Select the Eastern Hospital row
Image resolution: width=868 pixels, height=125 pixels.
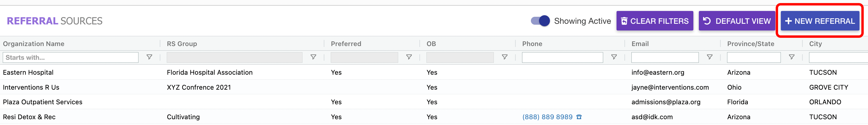[x=28, y=72]
